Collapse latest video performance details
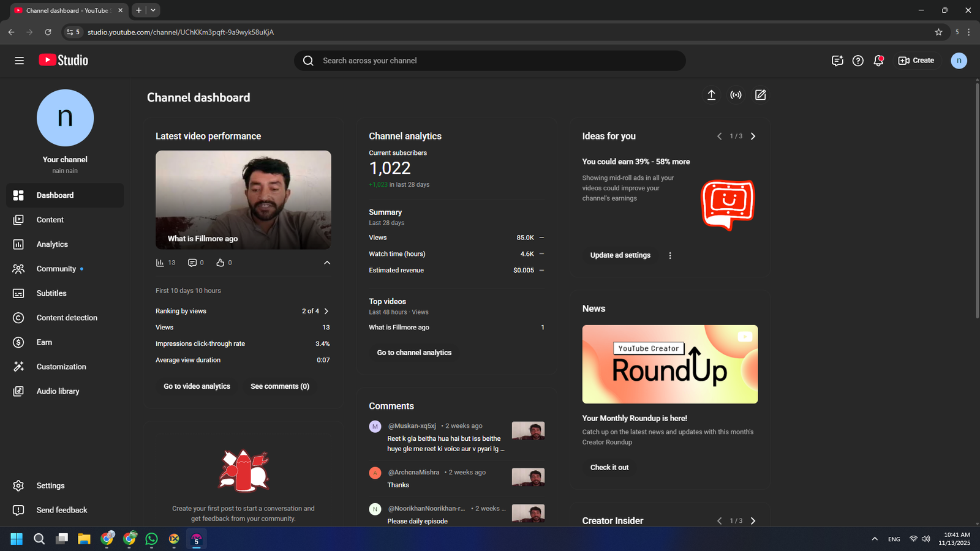The image size is (980, 551). [327, 263]
